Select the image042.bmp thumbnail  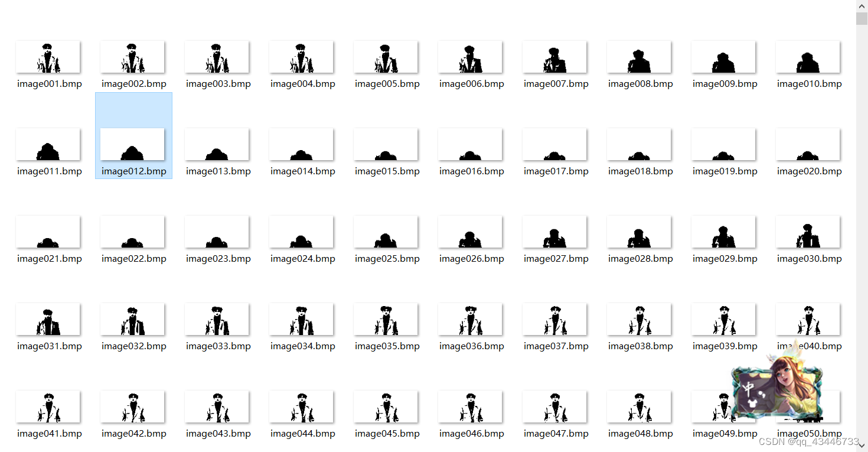click(x=132, y=407)
